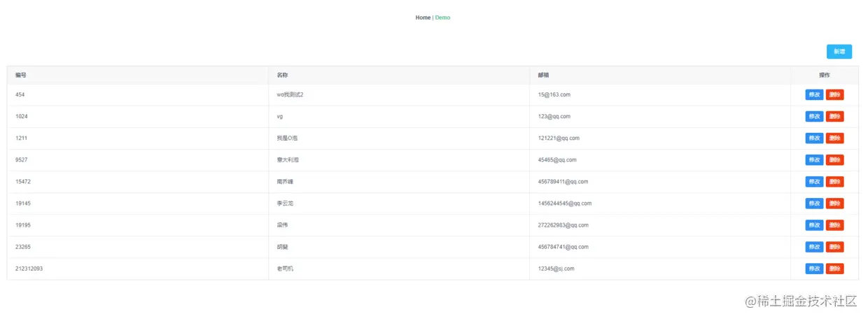This screenshot has width=868, height=319.
Task: Click email 45465@qq.com
Action: (x=557, y=159)
